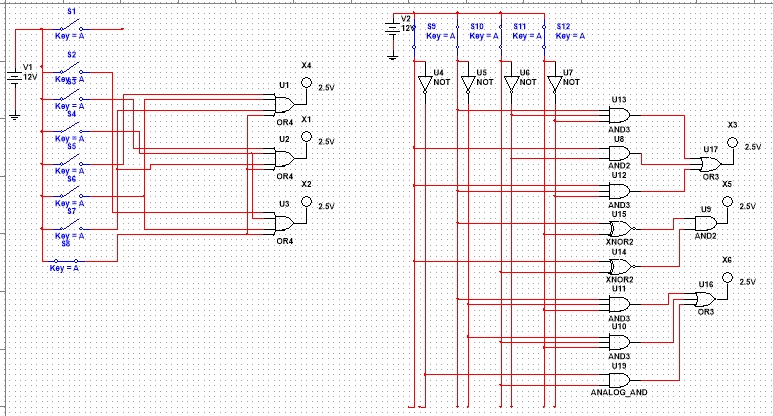Select the U19 ANALOG_AND gate symbol
Viewport: 773px width, 416px height.
(619, 380)
